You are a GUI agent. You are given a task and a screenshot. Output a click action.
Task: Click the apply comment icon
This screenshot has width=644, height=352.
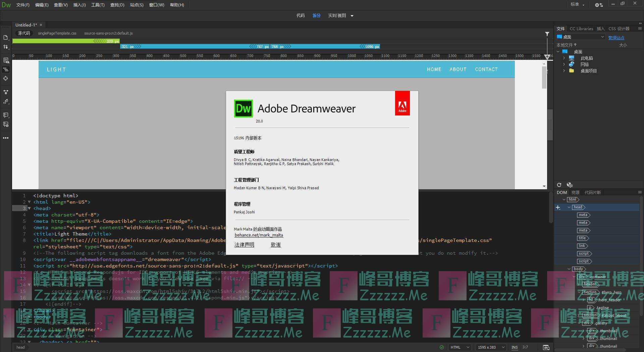point(6,115)
